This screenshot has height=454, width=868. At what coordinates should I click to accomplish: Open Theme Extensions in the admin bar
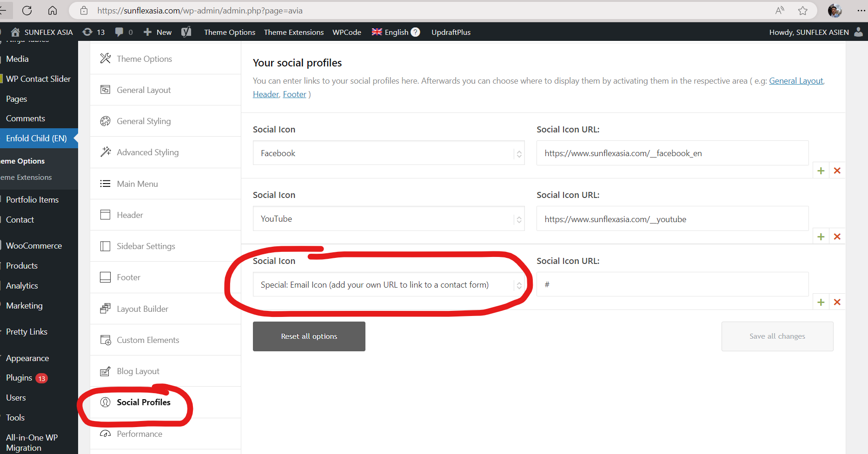point(294,32)
